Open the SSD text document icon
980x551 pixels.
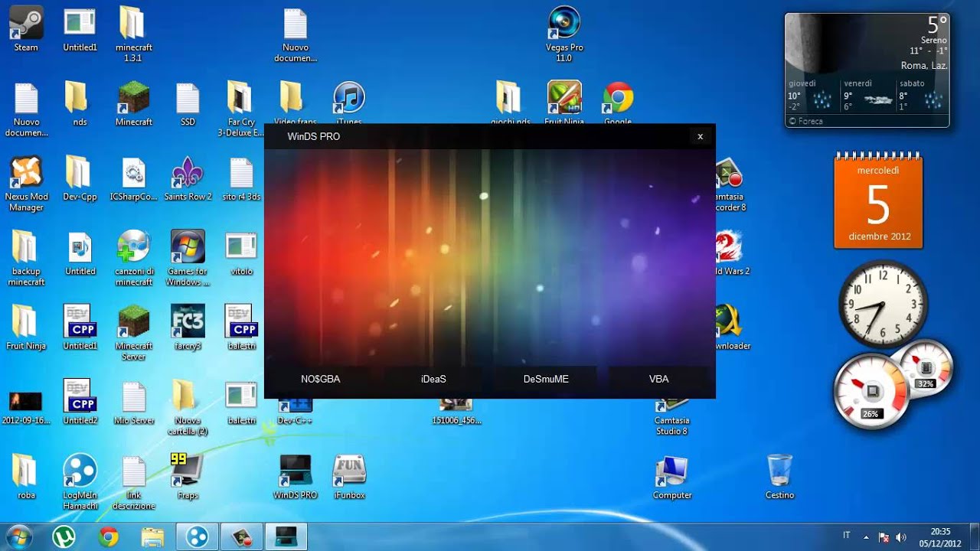[188, 104]
